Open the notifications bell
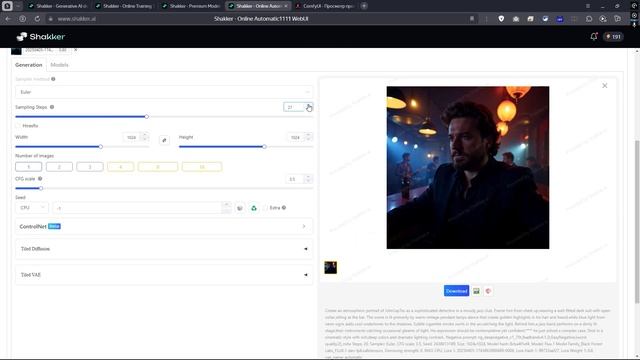 [593, 36]
